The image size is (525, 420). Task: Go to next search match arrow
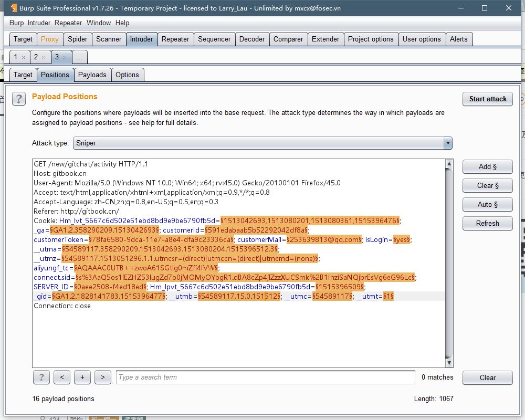coord(102,377)
